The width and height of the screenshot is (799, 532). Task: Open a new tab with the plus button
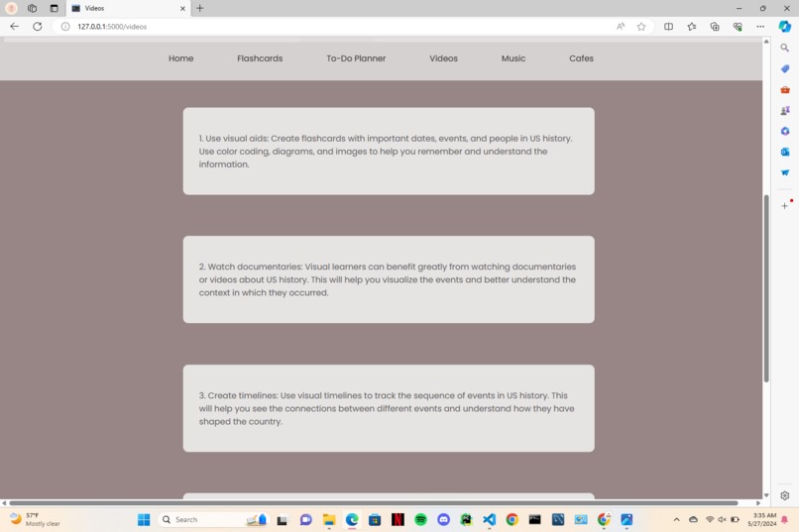(x=200, y=8)
